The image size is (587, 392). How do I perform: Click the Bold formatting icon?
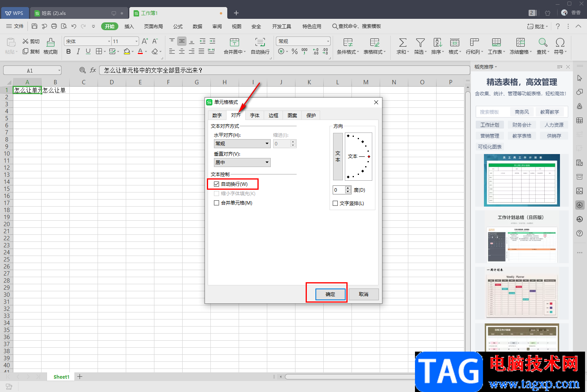click(69, 51)
